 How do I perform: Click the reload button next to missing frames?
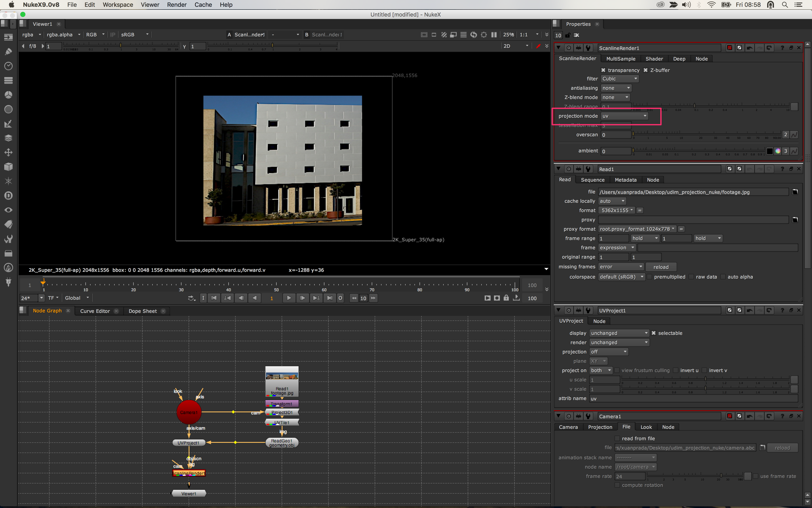tap(661, 267)
